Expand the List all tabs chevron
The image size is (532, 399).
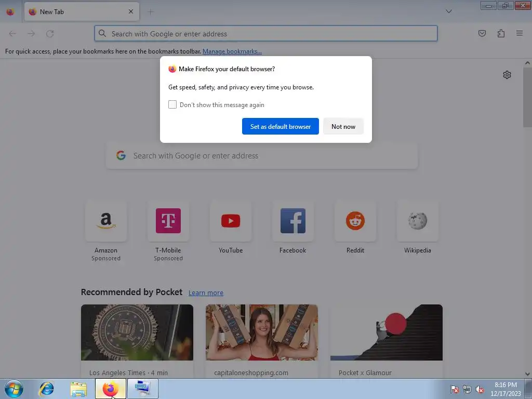tap(448, 11)
